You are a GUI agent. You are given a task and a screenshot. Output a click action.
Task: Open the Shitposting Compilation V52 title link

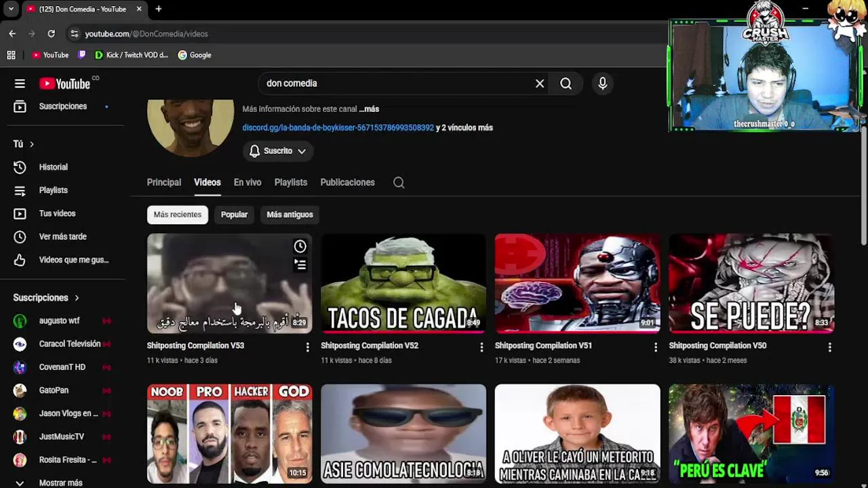(x=370, y=346)
